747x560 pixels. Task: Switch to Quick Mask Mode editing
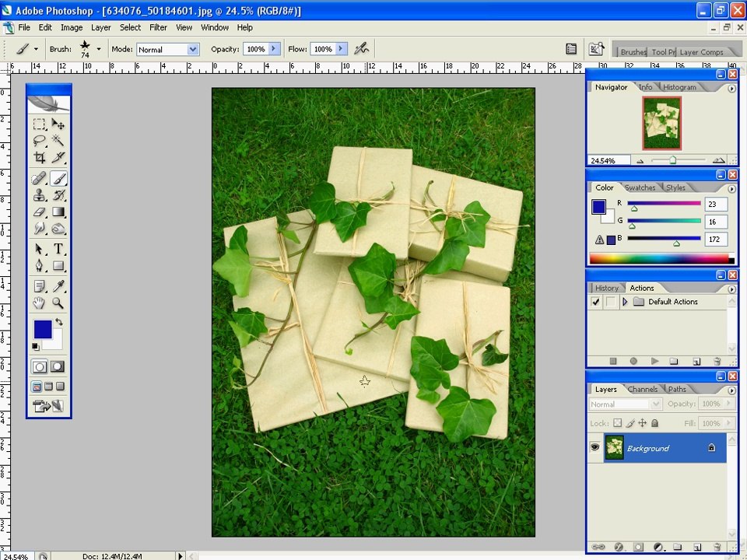click(x=58, y=366)
